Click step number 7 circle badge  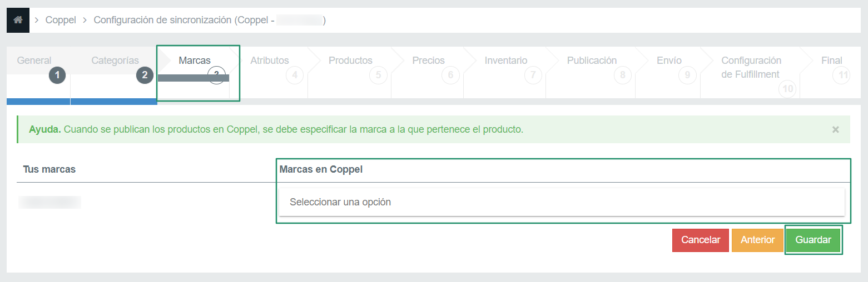coord(533,75)
